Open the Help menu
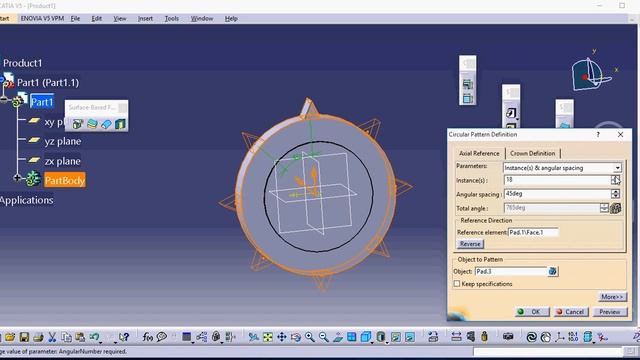640x360 pixels. 231,19
